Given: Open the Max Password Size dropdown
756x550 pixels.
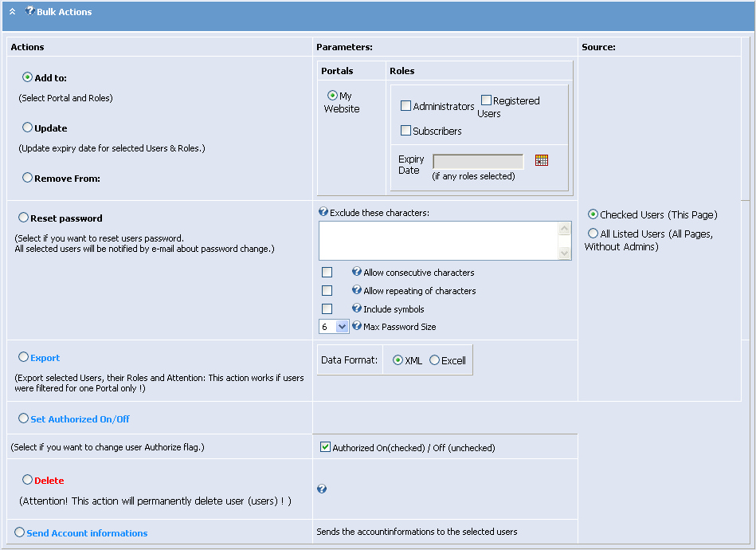Looking at the screenshot, I should [x=343, y=326].
